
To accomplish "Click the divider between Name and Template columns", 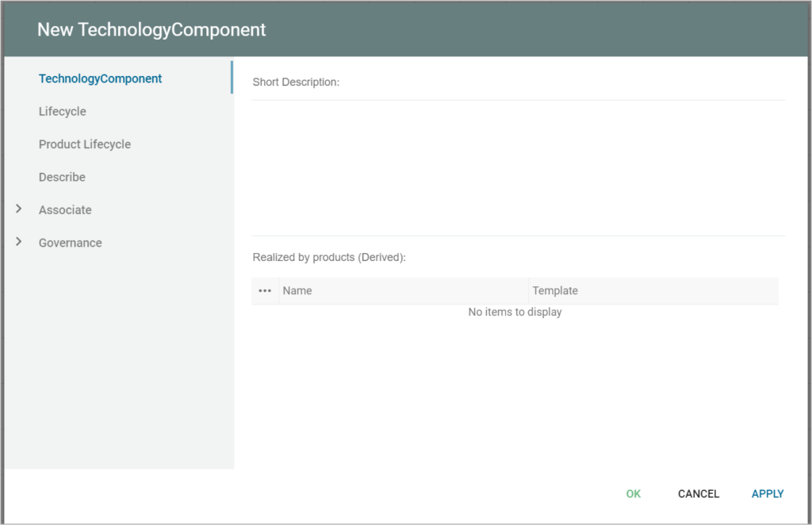I will coord(528,291).
